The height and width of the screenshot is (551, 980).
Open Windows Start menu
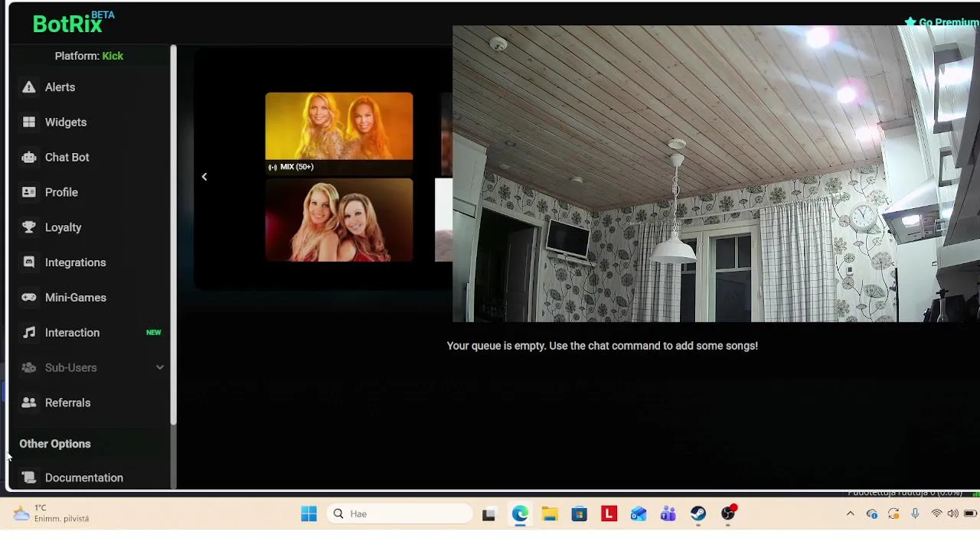(x=309, y=514)
